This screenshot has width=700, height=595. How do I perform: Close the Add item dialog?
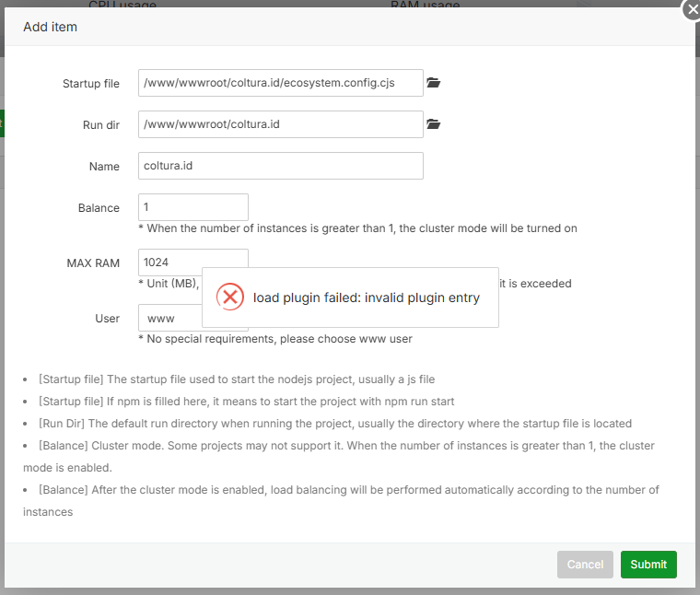(x=692, y=9)
